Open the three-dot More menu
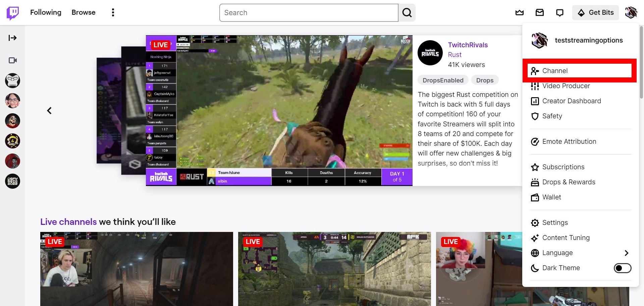Image resolution: width=644 pixels, height=306 pixels. (x=113, y=12)
